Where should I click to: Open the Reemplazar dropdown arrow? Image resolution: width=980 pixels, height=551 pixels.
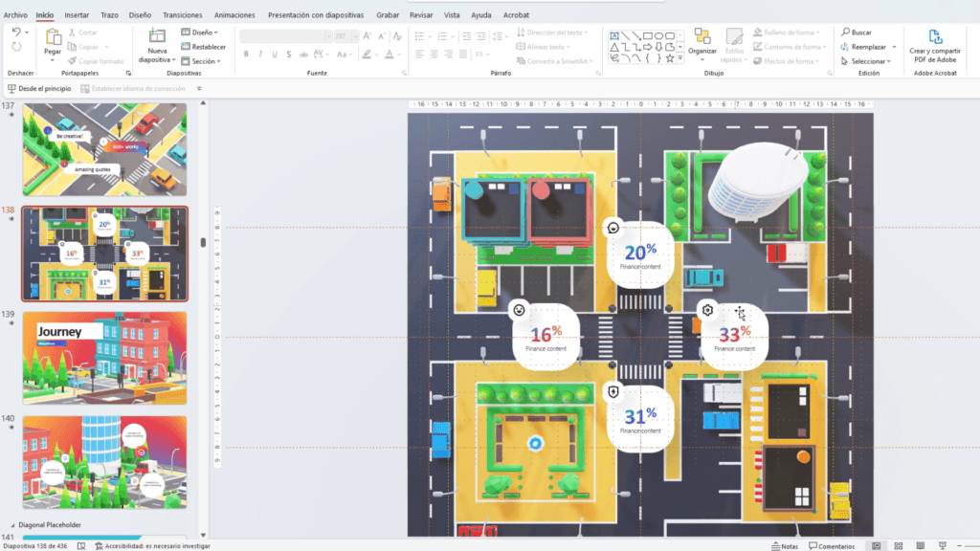click(x=895, y=47)
